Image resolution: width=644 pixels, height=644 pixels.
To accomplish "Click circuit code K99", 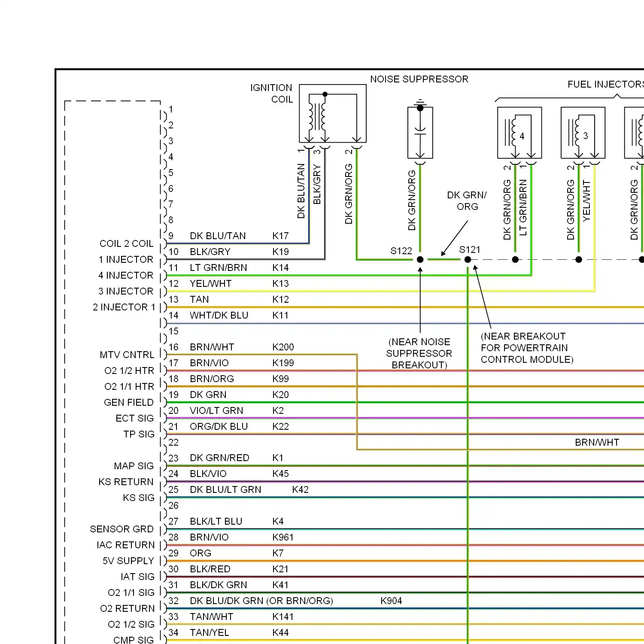I will 280,379.
